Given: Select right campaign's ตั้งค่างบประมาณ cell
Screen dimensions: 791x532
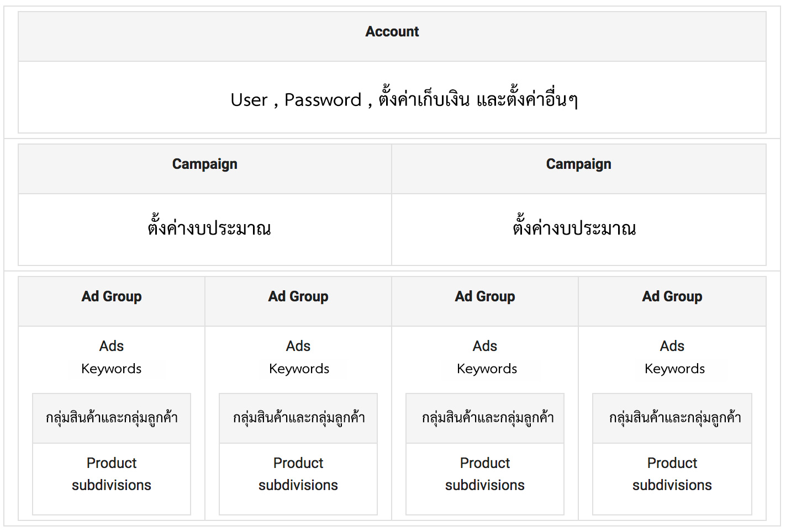Looking at the screenshot, I should [x=579, y=230].
